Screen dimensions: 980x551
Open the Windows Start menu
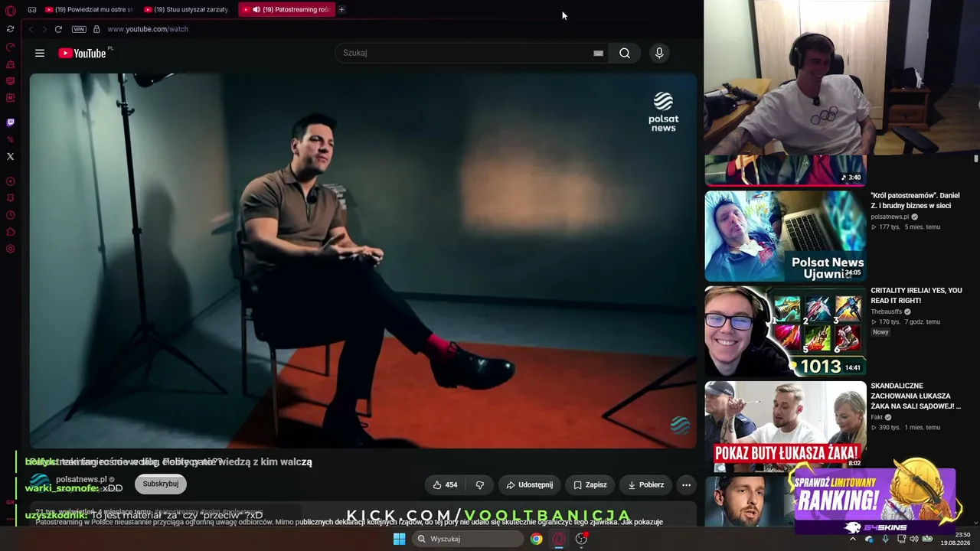coord(399,539)
